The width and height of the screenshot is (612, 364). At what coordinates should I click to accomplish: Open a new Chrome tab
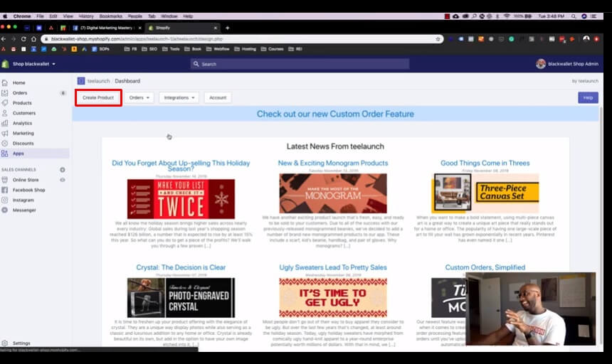[x=227, y=28]
